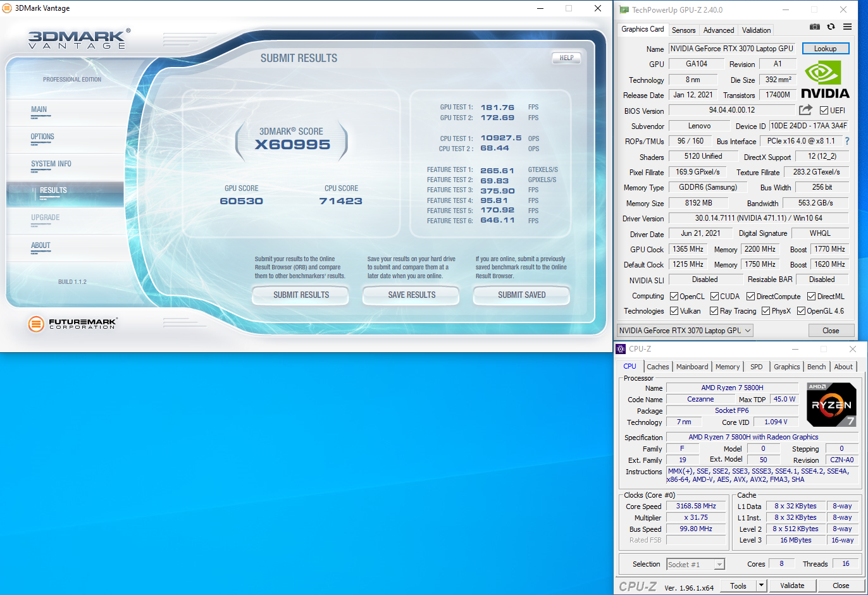Viewport: 868px width, 595px height.
Task: Click the GPU-Z screenshot camera icon
Action: click(815, 27)
